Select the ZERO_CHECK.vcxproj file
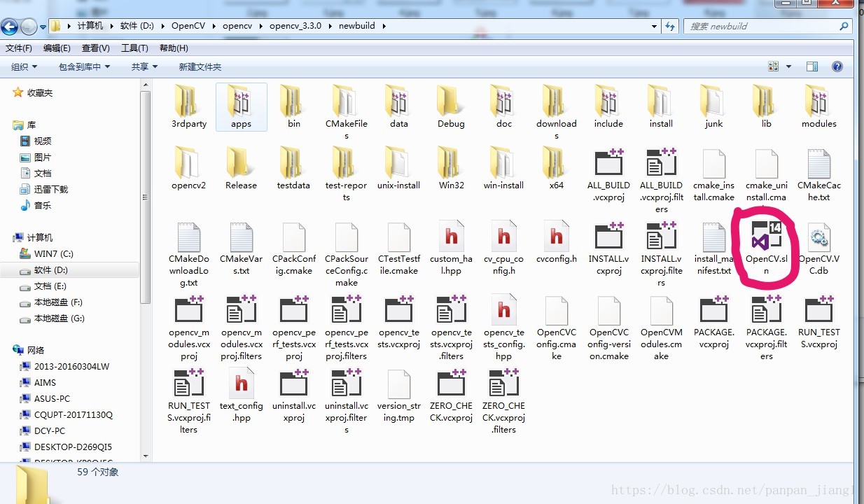Viewport: 864px width, 504px height. tap(452, 396)
